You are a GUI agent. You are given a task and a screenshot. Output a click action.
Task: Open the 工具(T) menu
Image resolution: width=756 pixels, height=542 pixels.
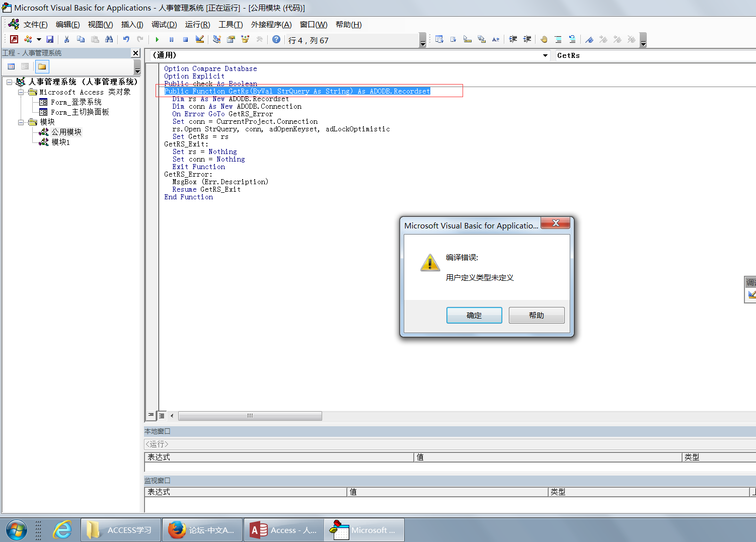click(231, 25)
